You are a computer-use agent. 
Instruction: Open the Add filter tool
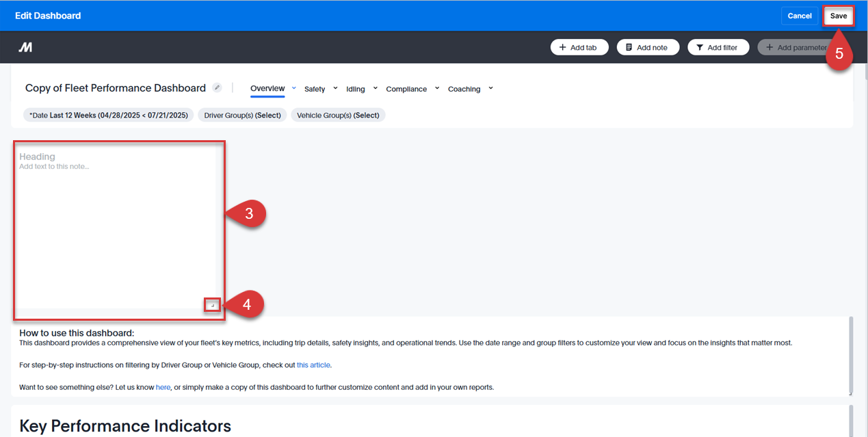(718, 47)
